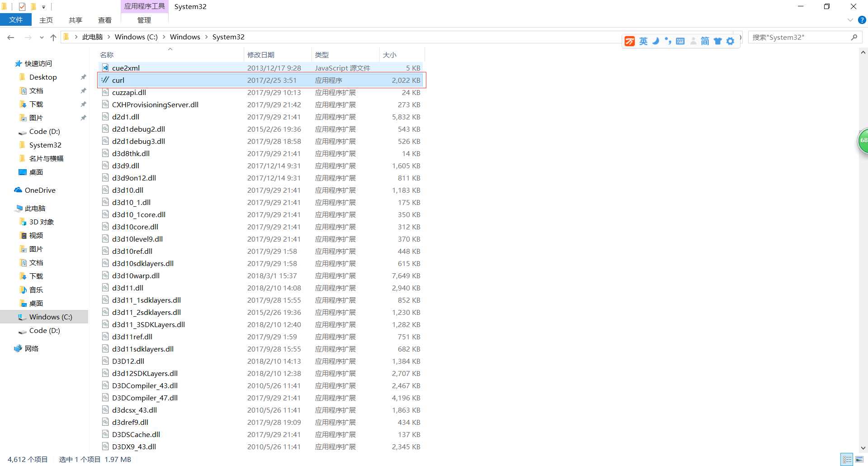Select 此电脑 in the navigation pane

[x=35, y=209]
